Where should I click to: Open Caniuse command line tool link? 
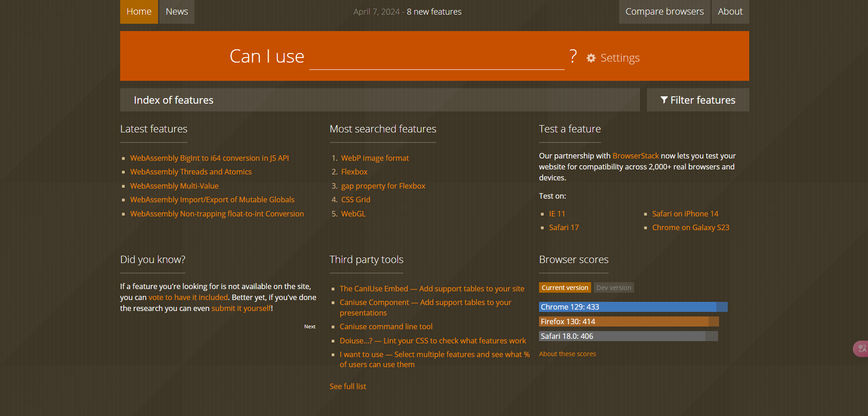pos(386,326)
